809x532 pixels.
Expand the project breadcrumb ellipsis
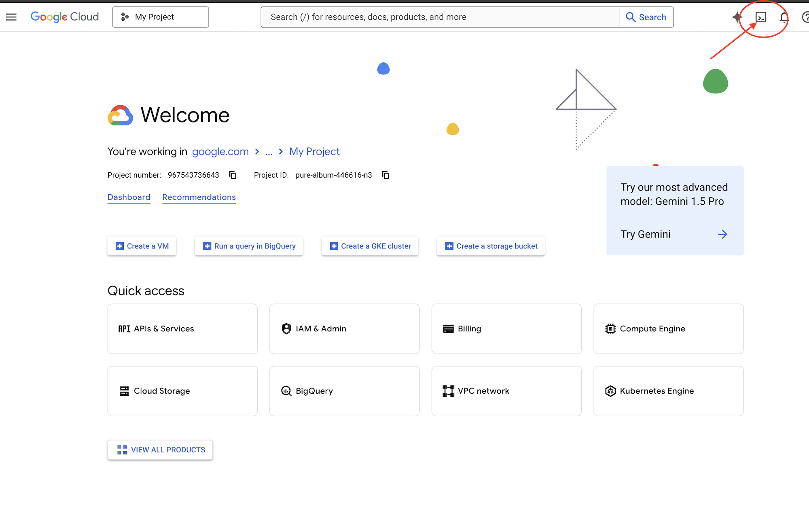(268, 151)
